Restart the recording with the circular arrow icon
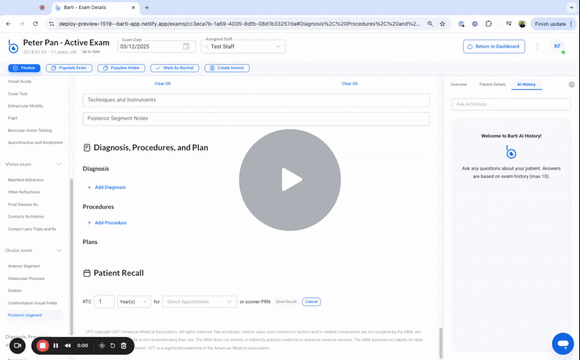Viewport: 580px width, 360px height. [113, 346]
